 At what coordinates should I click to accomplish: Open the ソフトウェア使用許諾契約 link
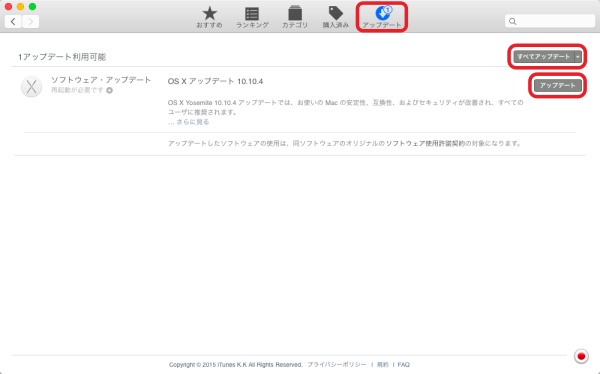pos(425,144)
